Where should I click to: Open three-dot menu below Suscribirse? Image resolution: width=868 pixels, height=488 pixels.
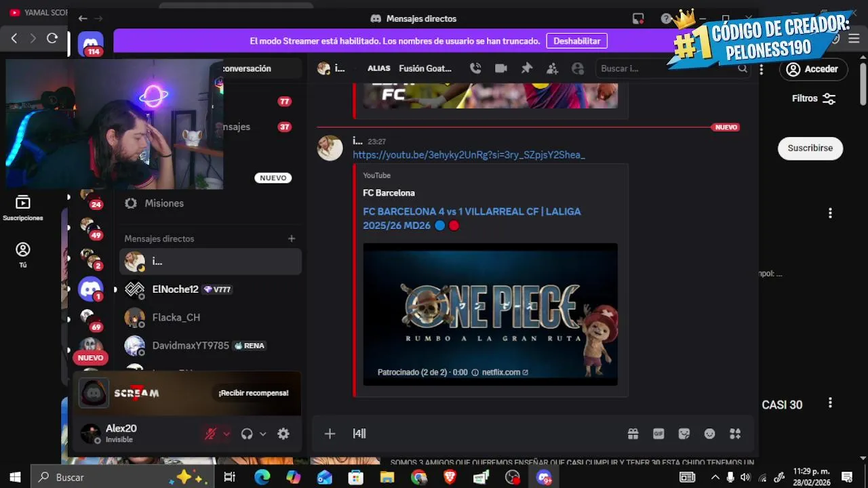click(830, 213)
